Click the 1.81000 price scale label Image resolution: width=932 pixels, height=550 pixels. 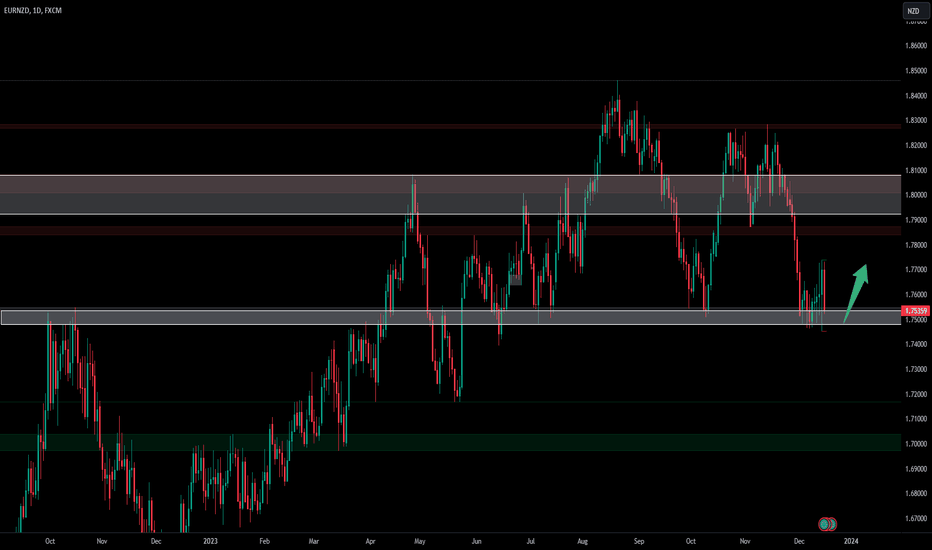point(916,170)
